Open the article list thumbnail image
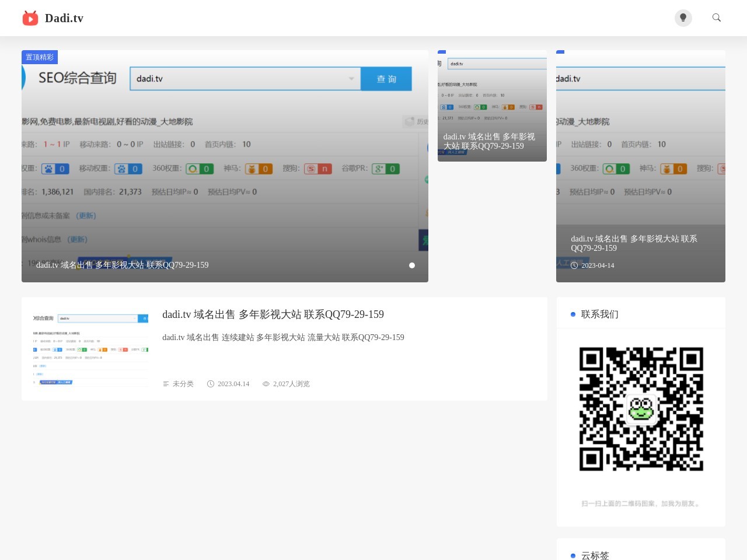This screenshot has height=560, width=747. point(90,349)
